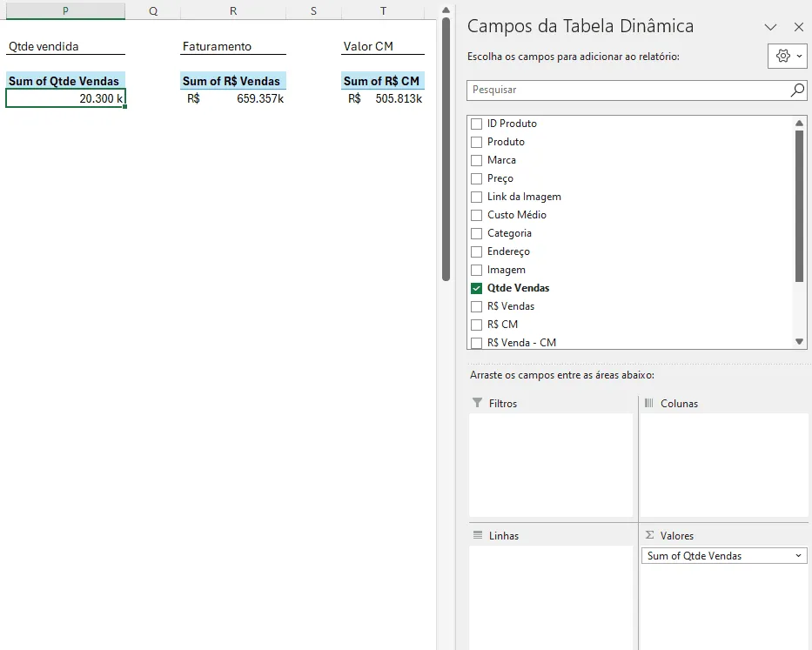Image resolution: width=812 pixels, height=650 pixels.
Task: Open the gear tools options button
Action: 787,56
